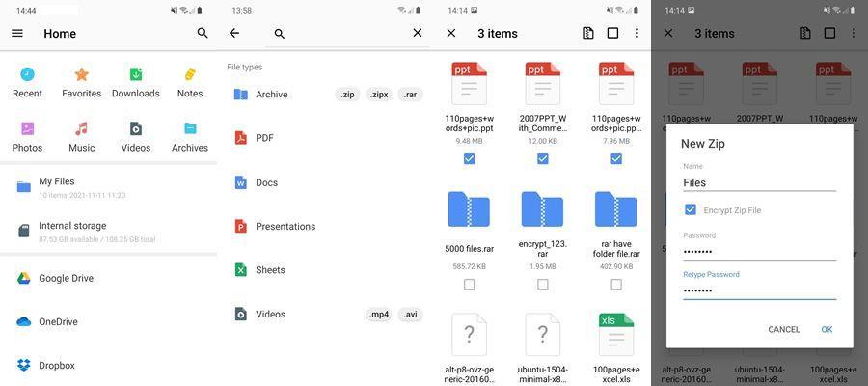Open OneDrive location
This screenshot has height=386, width=868.
point(108,321)
